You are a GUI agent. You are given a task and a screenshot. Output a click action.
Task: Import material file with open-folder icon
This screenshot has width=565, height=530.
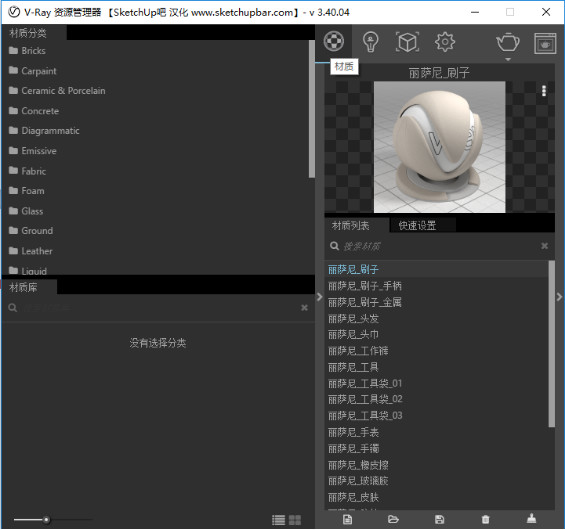[x=393, y=519]
